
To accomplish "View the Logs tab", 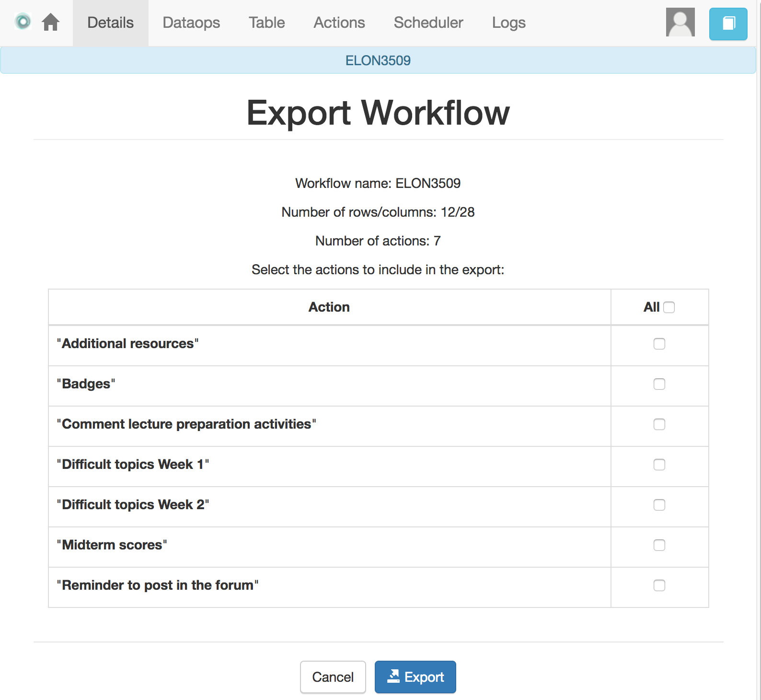I will click(x=509, y=23).
